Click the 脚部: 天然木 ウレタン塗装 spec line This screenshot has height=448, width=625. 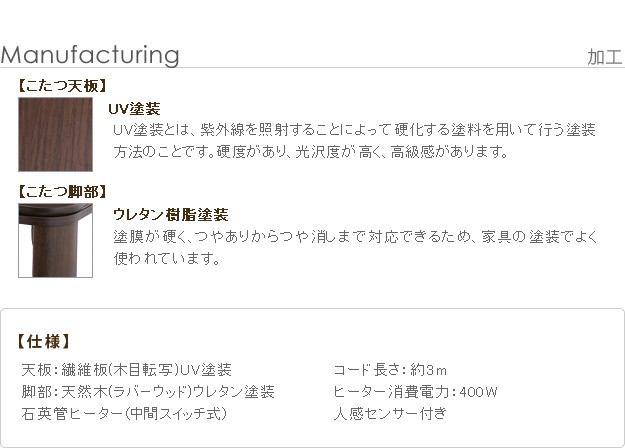click(x=148, y=391)
